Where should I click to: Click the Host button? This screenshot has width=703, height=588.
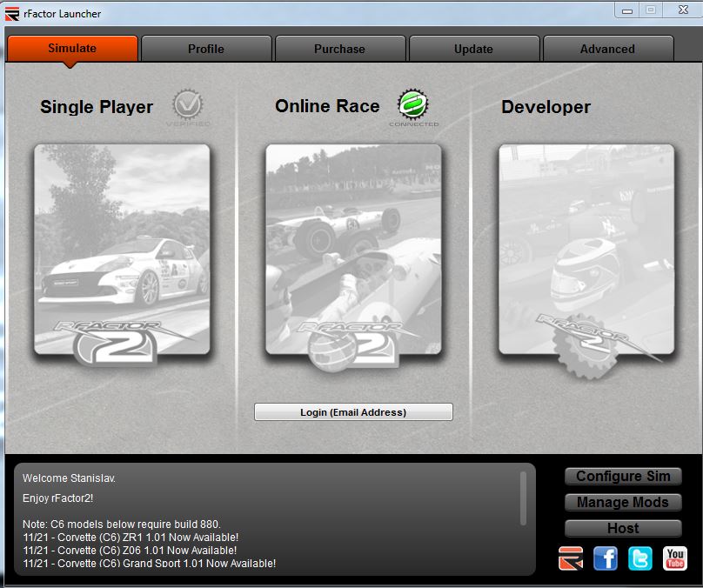tap(623, 528)
